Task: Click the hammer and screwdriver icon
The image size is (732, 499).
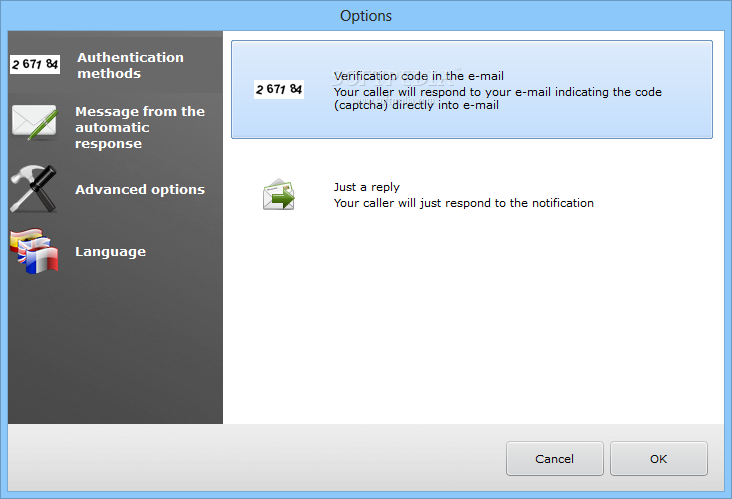Action: coord(34,189)
